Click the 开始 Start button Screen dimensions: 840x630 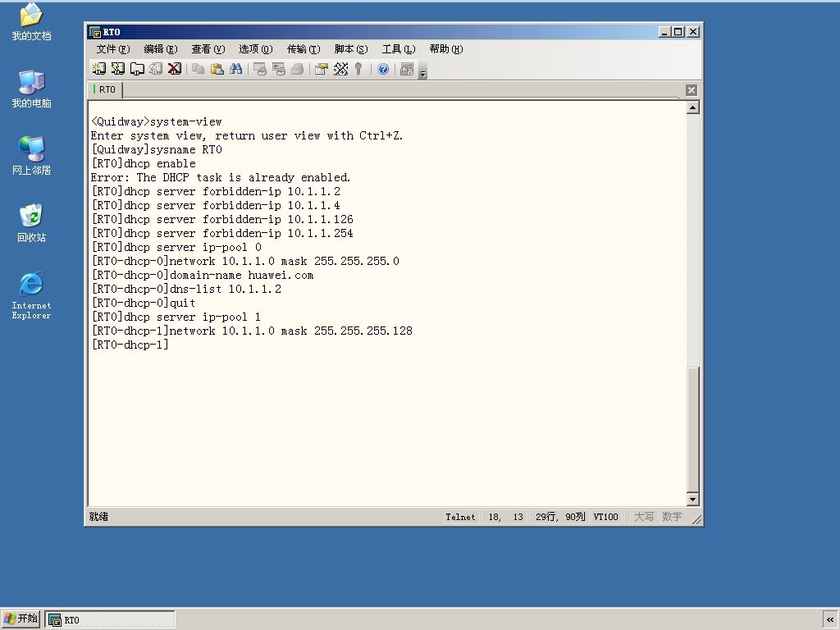click(21, 619)
